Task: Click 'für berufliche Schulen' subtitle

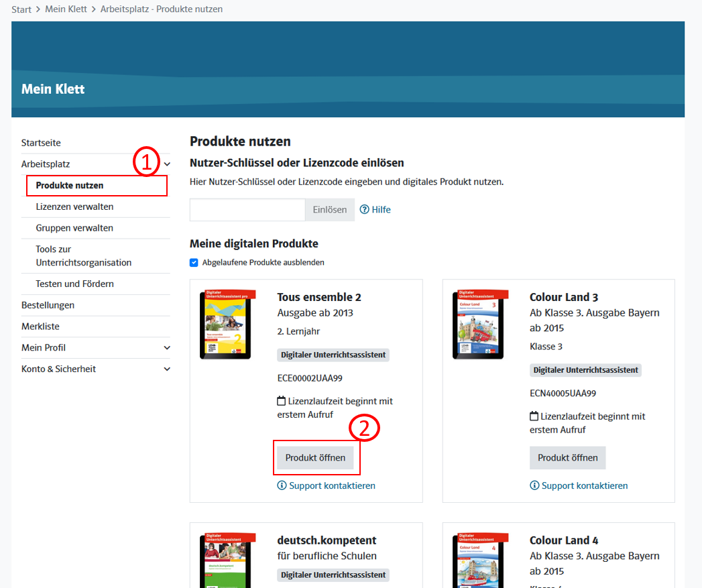Action: coord(327,556)
